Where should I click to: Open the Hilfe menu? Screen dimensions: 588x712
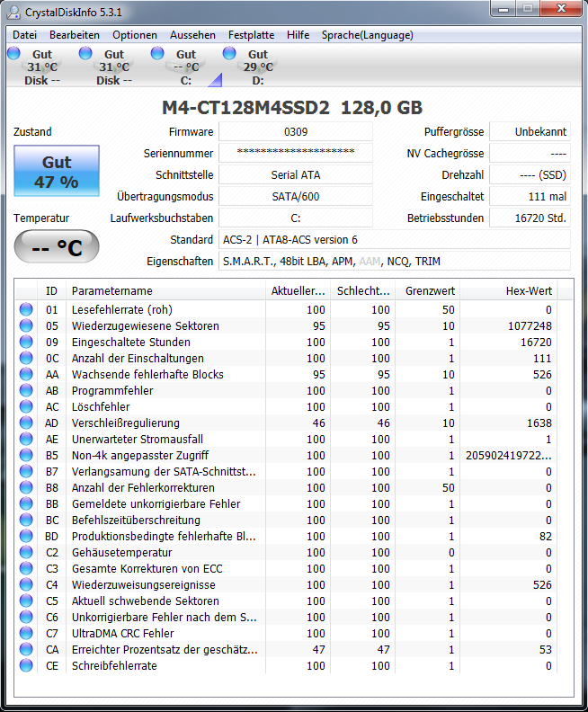pyautogui.click(x=298, y=35)
